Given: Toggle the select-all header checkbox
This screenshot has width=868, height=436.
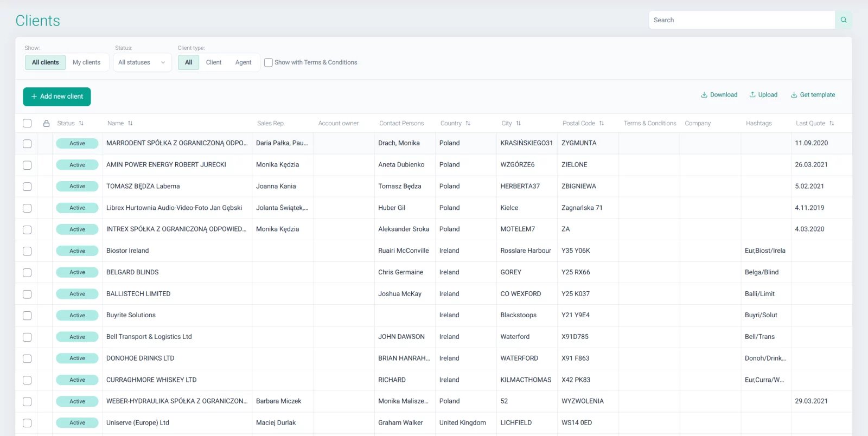Looking at the screenshot, I should tap(27, 123).
